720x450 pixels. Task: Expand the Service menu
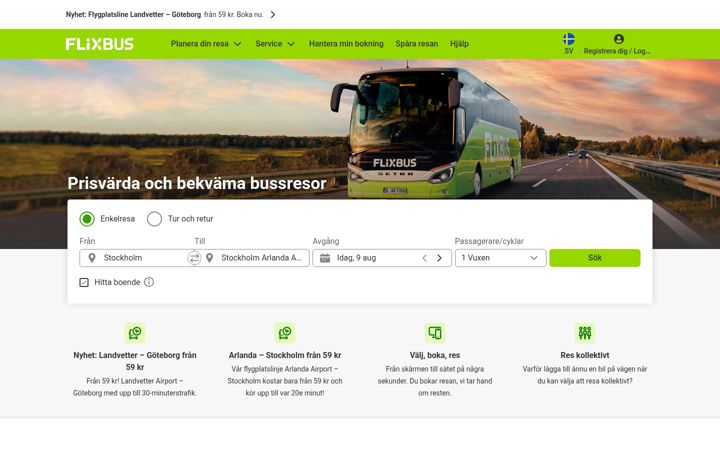(x=275, y=44)
